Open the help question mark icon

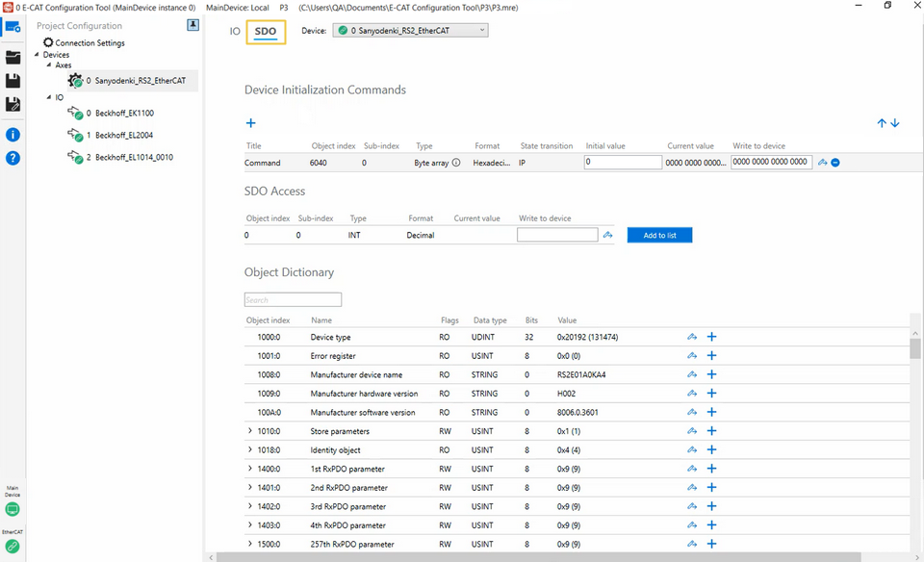[13, 158]
